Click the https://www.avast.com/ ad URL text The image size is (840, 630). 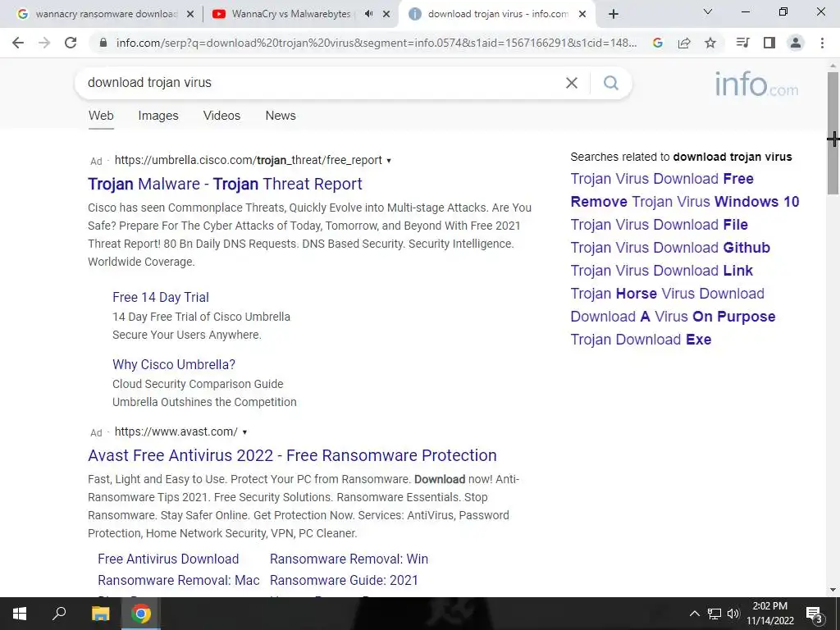coord(176,431)
